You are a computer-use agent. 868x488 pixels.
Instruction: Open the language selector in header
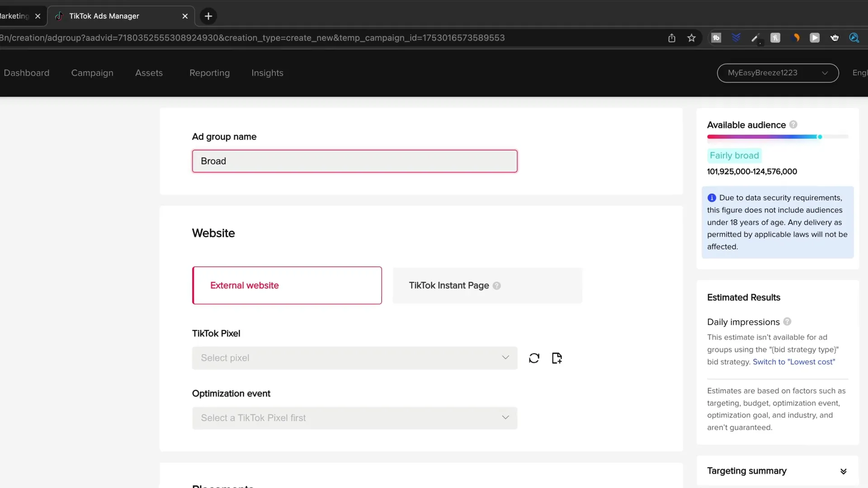[x=860, y=73]
